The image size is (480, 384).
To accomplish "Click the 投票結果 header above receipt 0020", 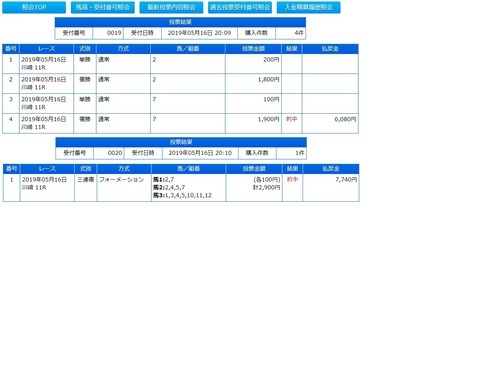I will tap(181, 142).
